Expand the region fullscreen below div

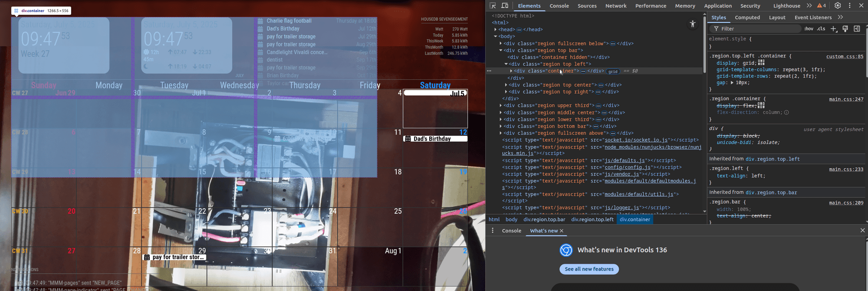(x=501, y=43)
